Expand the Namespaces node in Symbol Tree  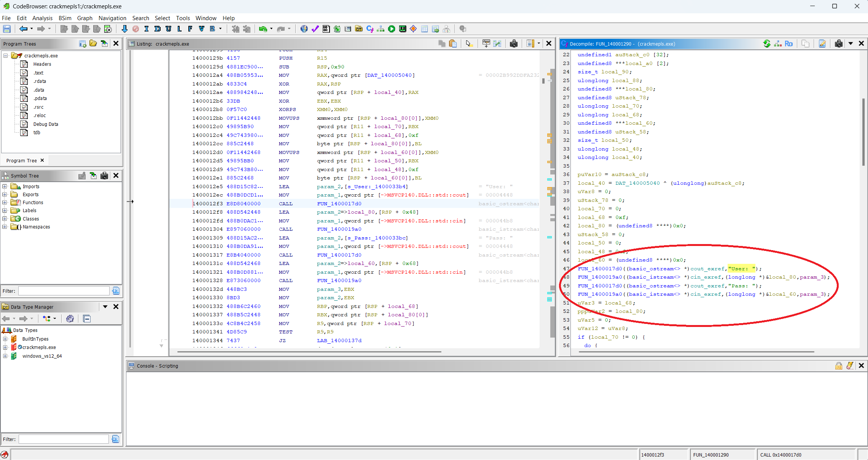point(5,227)
